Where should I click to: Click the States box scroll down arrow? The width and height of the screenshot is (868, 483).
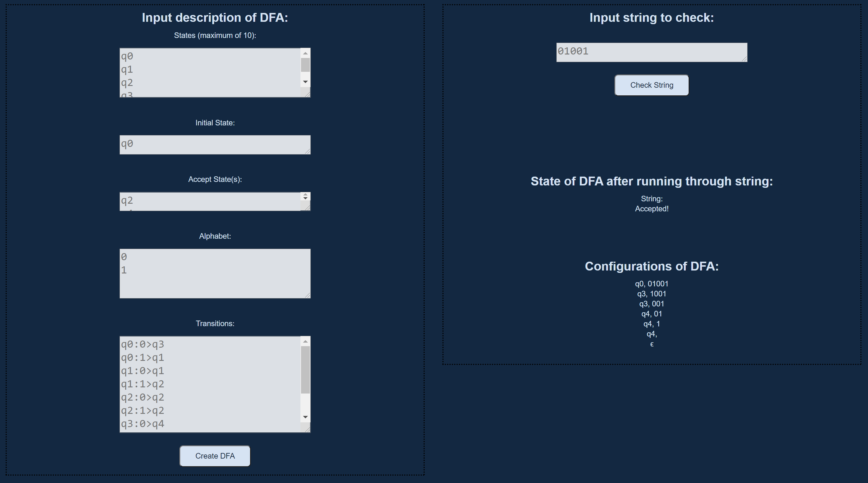tap(305, 82)
